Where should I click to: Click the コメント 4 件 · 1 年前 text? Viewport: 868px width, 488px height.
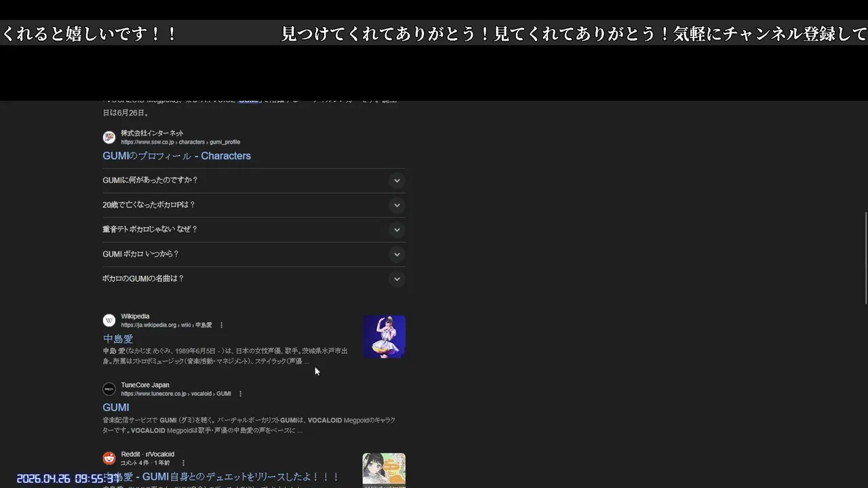point(146,463)
